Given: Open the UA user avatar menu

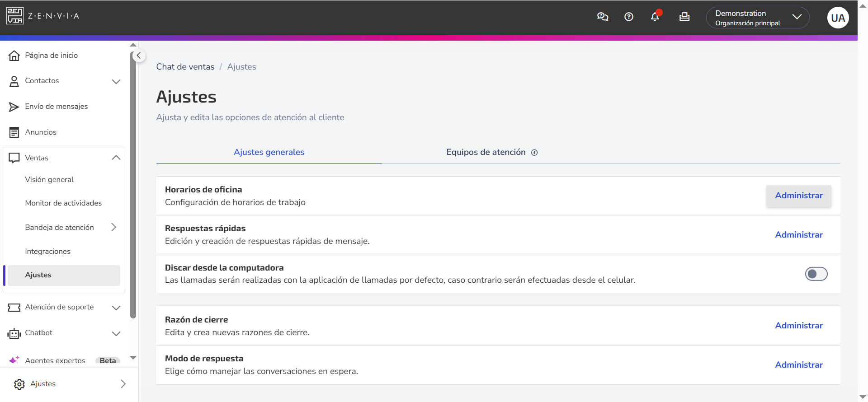Looking at the screenshot, I should click(x=838, y=18).
